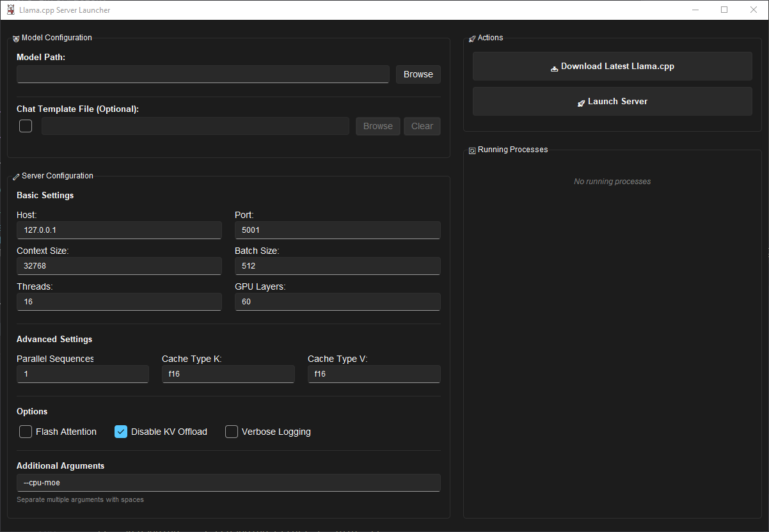Click Browse for the chat template file
The width and height of the screenshot is (769, 532).
click(x=378, y=126)
